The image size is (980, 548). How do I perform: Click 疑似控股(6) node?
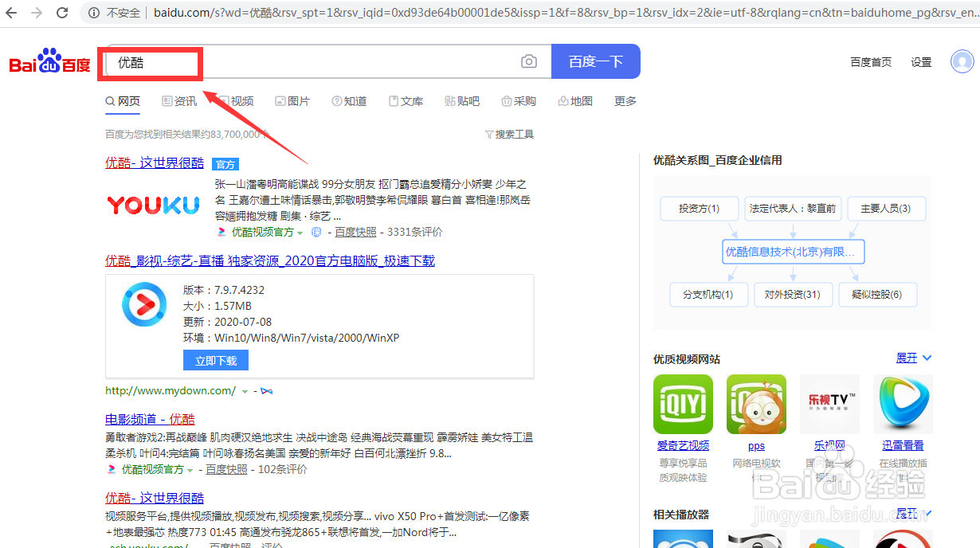pyautogui.click(x=877, y=295)
